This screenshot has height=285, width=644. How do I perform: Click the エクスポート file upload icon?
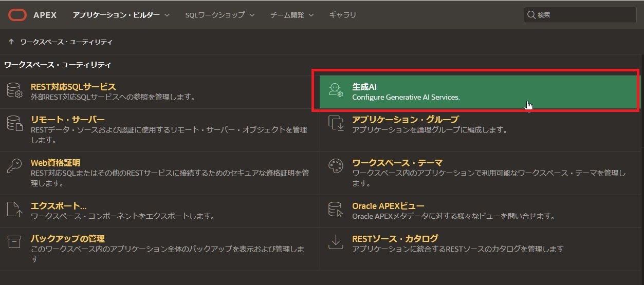click(14, 210)
